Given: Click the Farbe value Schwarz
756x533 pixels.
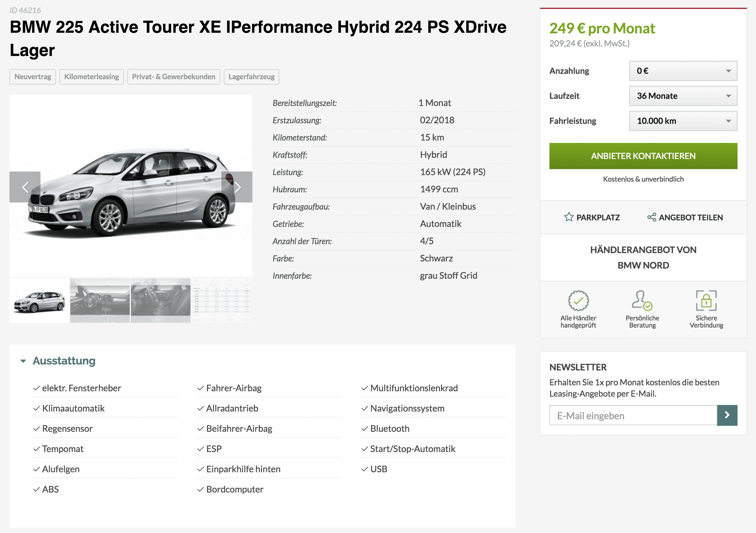Looking at the screenshot, I should (x=436, y=258).
